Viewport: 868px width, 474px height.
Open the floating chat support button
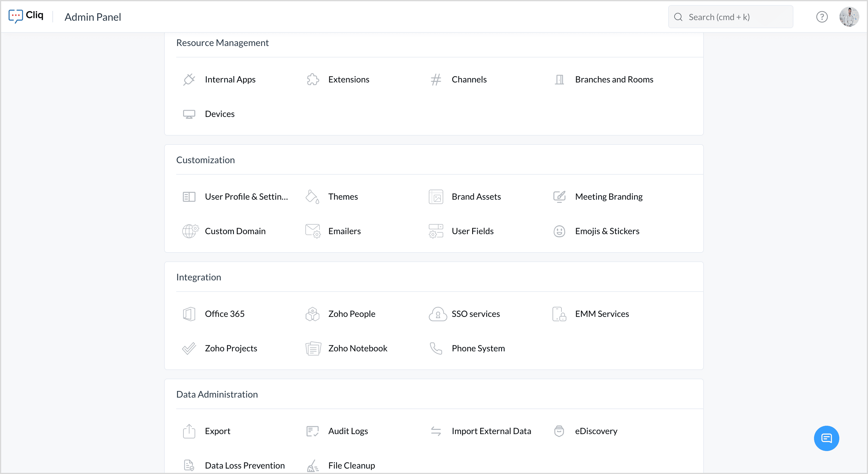(x=826, y=438)
